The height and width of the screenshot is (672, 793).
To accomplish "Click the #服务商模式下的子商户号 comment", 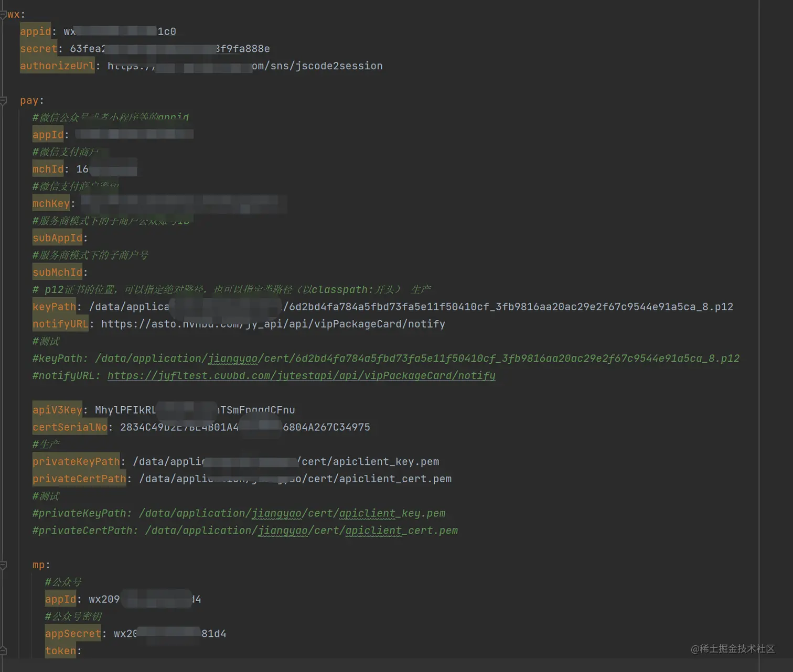I will pyautogui.click(x=90, y=255).
